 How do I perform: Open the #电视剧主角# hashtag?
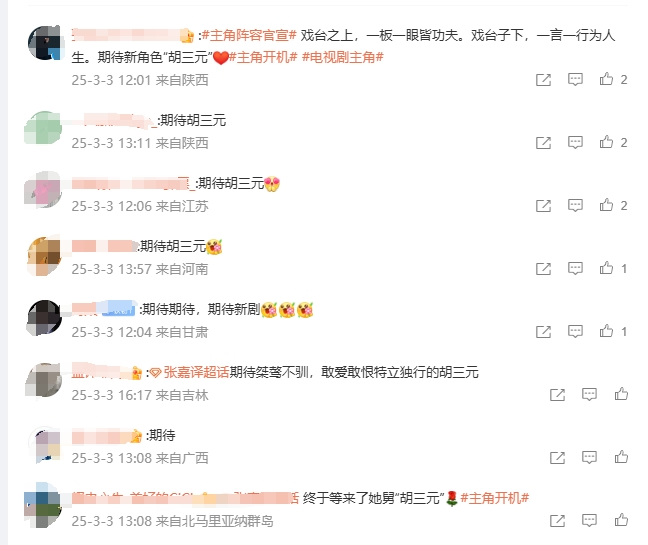(x=343, y=57)
